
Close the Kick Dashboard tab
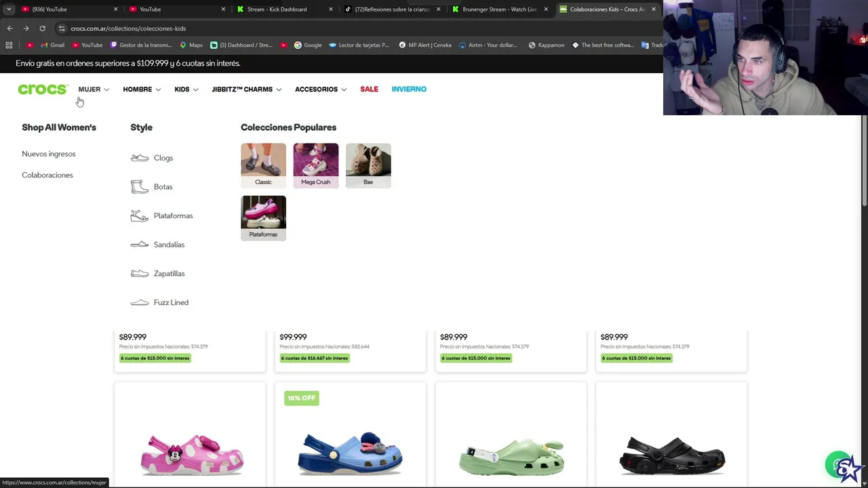click(x=331, y=9)
